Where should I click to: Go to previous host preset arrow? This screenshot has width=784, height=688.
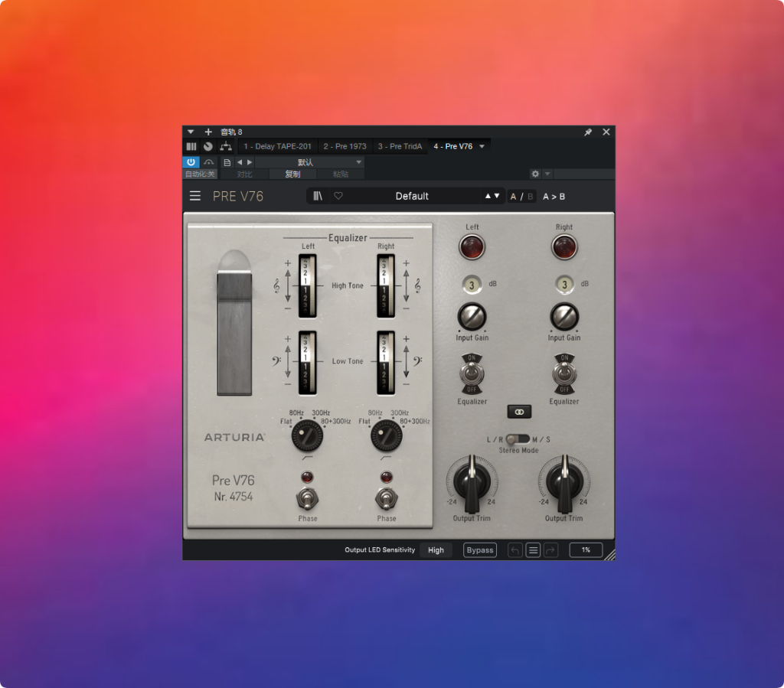240,162
